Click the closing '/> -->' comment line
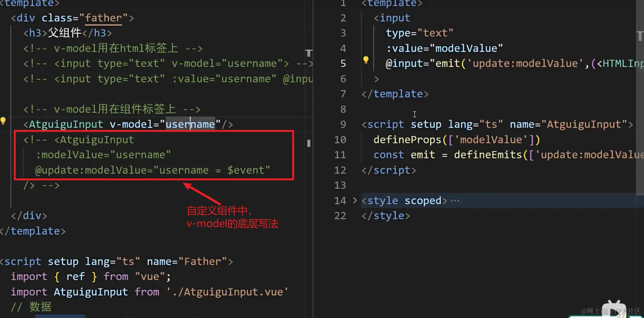Viewport: 644px width, 318px height. pyautogui.click(x=41, y=185)
